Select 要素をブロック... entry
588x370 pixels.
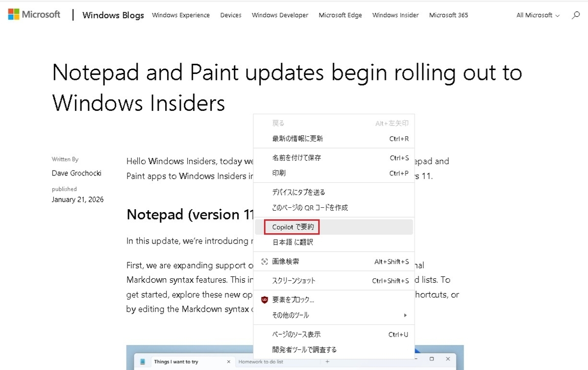[x=334, y=300]
